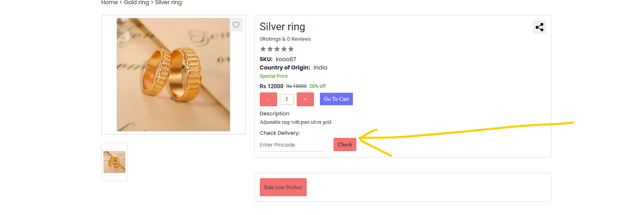Add product to wishlist with heart icon
Image resolution: width=644 pixels, height=215 pixels.
(x=236, y=25)
